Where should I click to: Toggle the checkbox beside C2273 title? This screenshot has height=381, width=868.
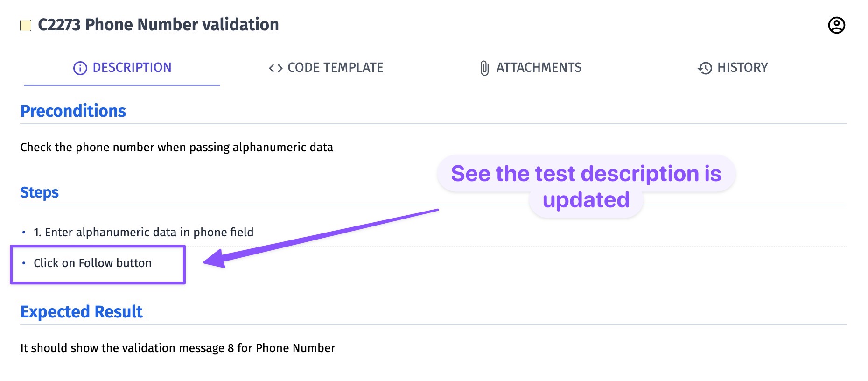[x=26, y=25]
